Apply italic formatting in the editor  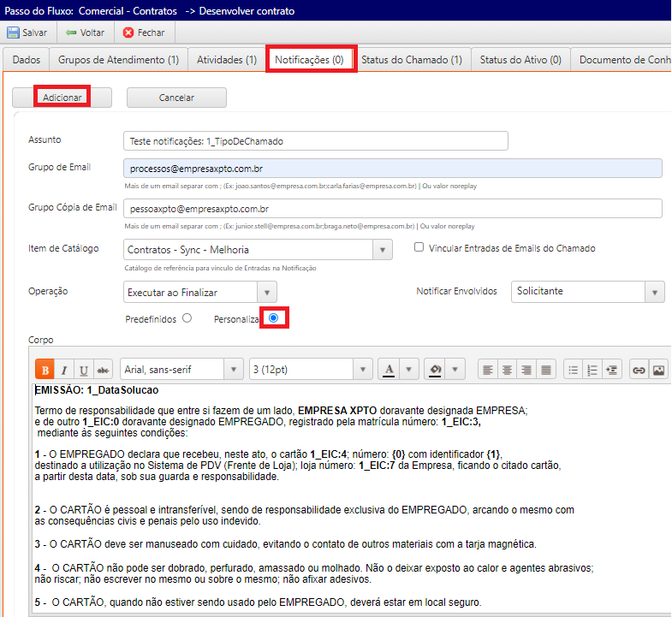[x=64, y=370]
